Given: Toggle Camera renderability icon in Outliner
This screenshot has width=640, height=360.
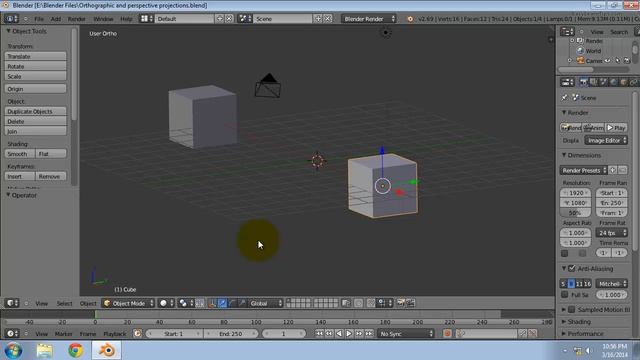Looking at the screenshot, I should click(627, 61).
